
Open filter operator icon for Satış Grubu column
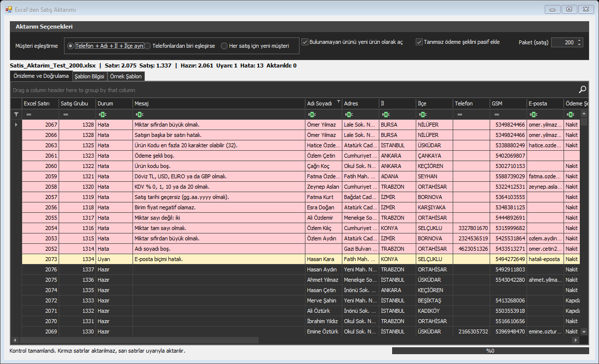click(66, 114)
